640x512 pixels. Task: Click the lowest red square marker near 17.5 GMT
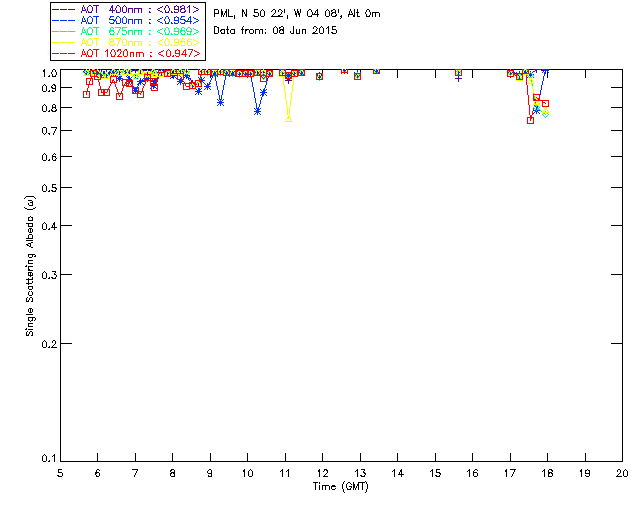[530, 120]
